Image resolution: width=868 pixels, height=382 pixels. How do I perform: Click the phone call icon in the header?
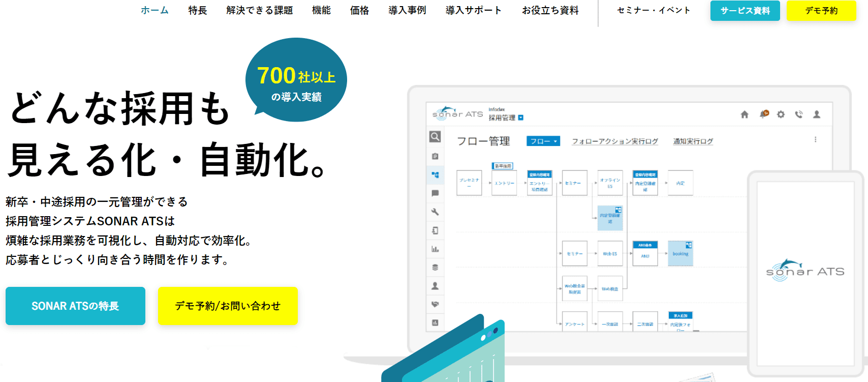click(799, 114)
